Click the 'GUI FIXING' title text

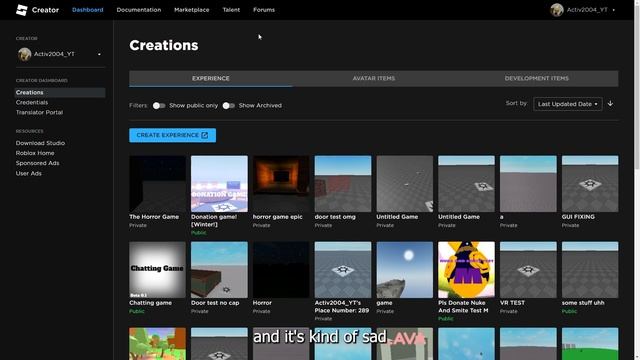coord(578,217)
